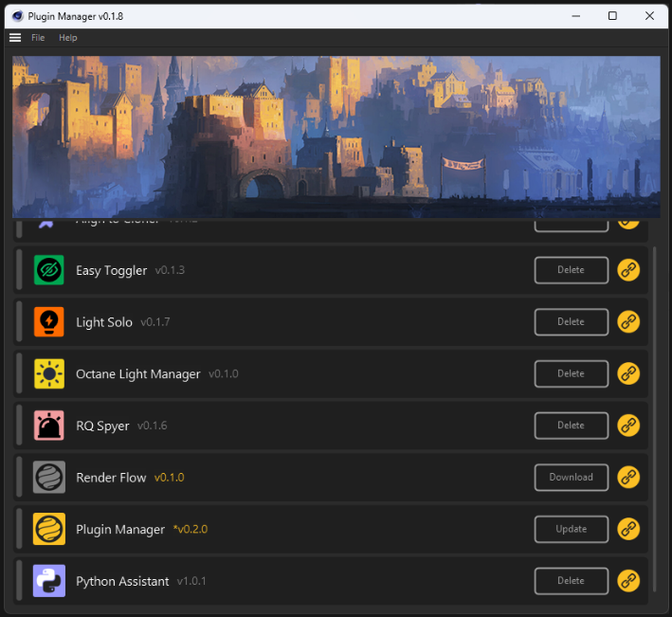672x617 pixels.
Task: Open the Python Assistant link icon
Action: [x=628, y=581]
